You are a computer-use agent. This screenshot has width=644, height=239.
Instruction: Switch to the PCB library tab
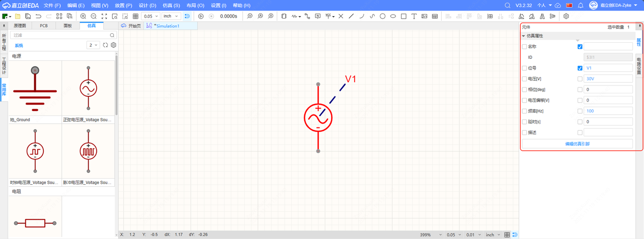click(44, 25)
